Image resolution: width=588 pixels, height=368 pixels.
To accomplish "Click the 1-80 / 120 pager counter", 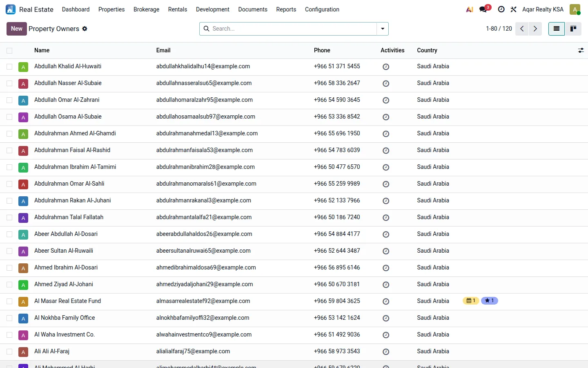I will (x=499, y=29).
